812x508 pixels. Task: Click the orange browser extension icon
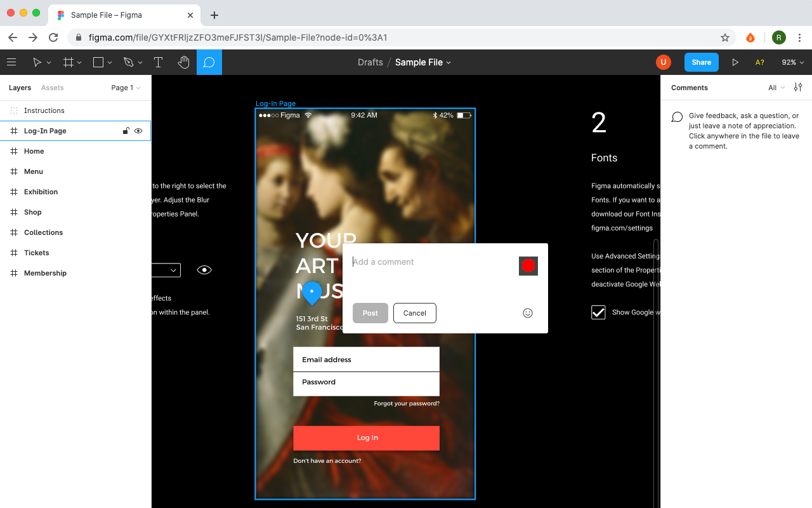[750, 37]
